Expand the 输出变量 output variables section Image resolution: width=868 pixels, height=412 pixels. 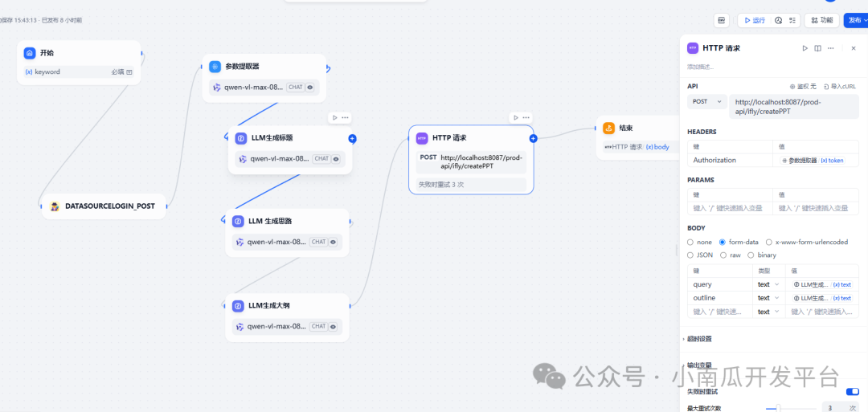[698, 365]
